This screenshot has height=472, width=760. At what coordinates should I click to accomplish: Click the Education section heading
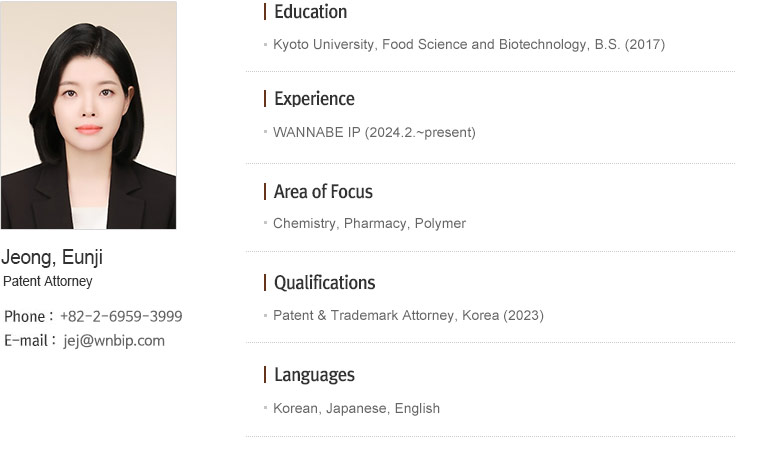[x=311, y=12]
